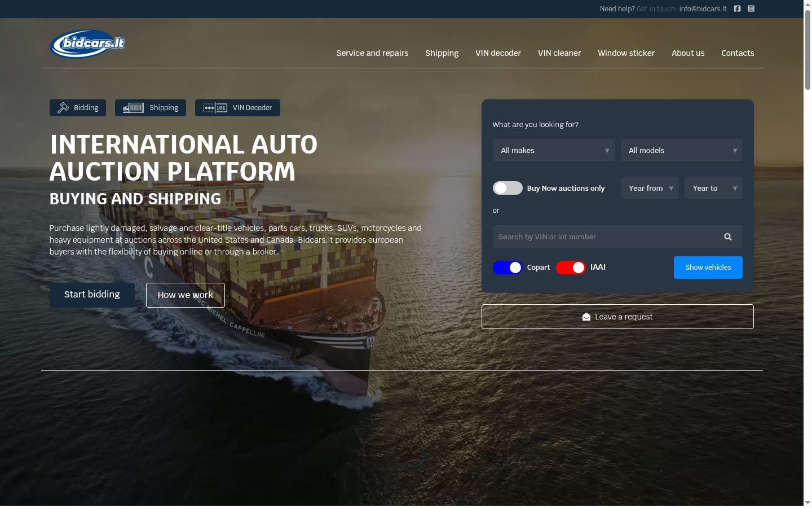Open About us page

click(x=688, y=53)
